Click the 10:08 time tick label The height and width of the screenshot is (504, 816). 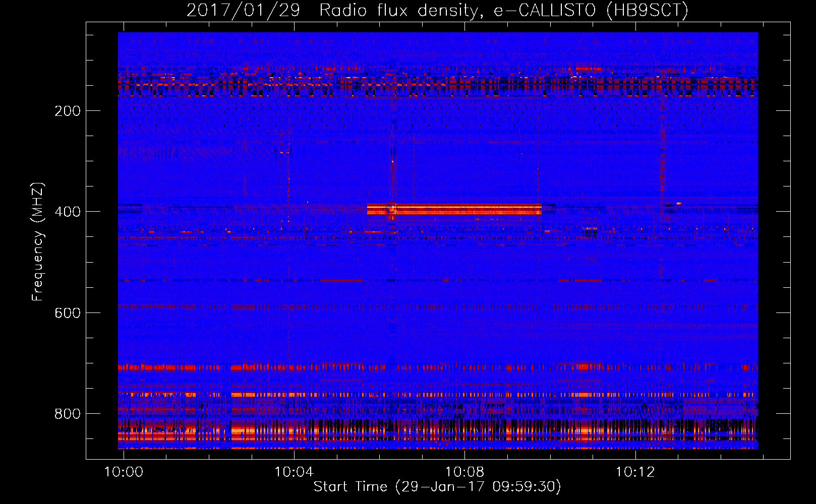coord(464,472)
